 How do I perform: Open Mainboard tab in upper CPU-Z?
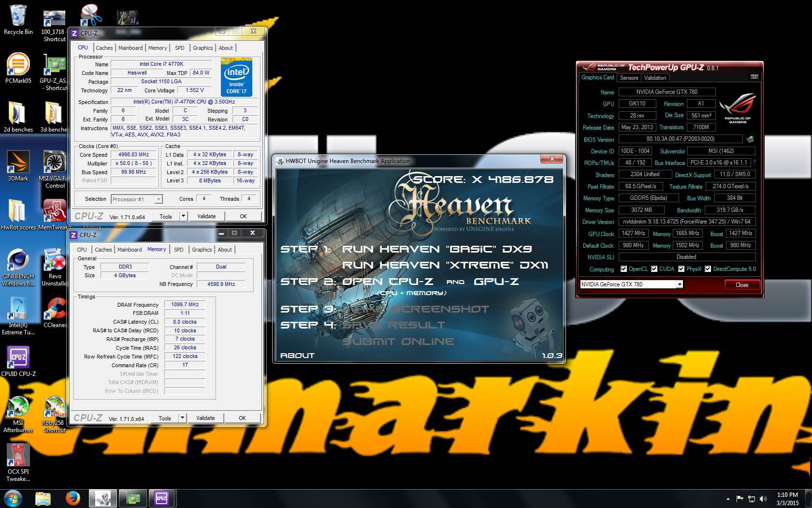[x=130, y=48]
